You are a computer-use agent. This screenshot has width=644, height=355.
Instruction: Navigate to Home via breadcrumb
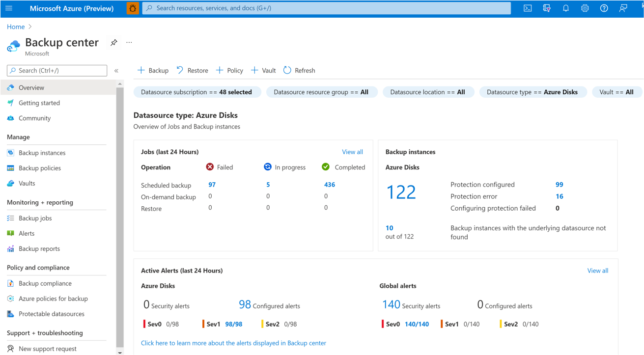coord(15,27)
